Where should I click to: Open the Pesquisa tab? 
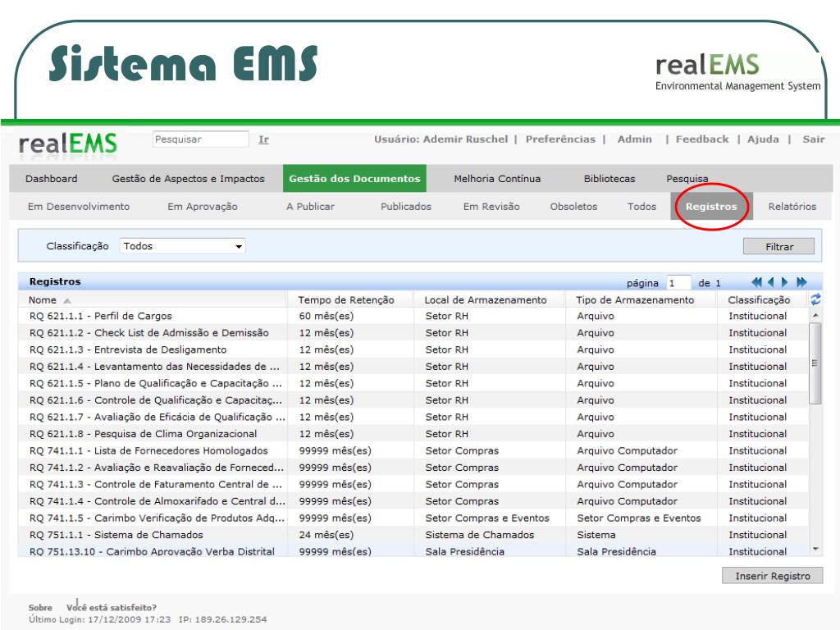point(687,179)
